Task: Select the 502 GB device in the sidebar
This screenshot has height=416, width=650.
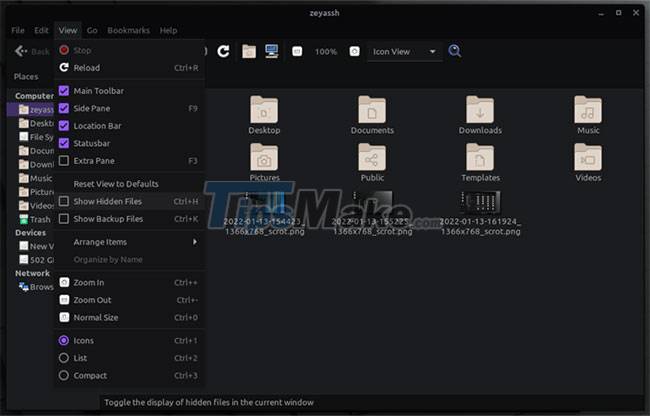Action: [36, 260]
